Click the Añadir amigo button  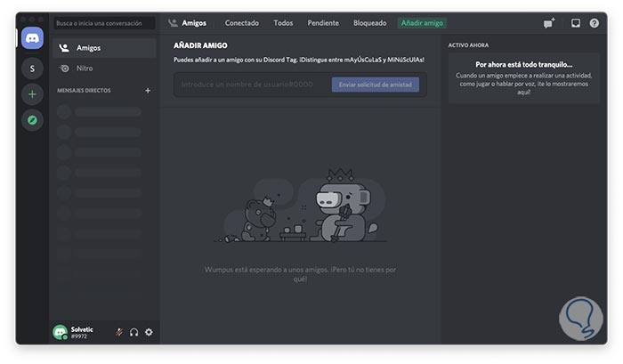[x=423, y=23]
